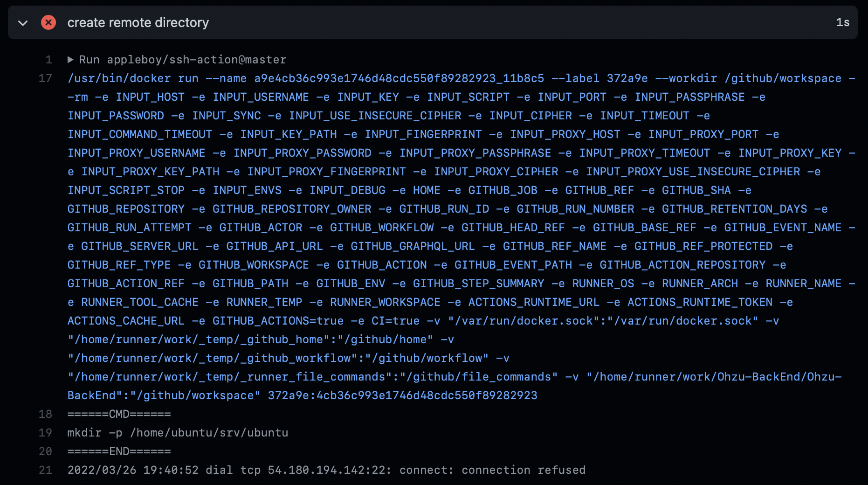Click the ======CMD====== log line
Viewport: 868px width, 485px height.
point(119,414)
